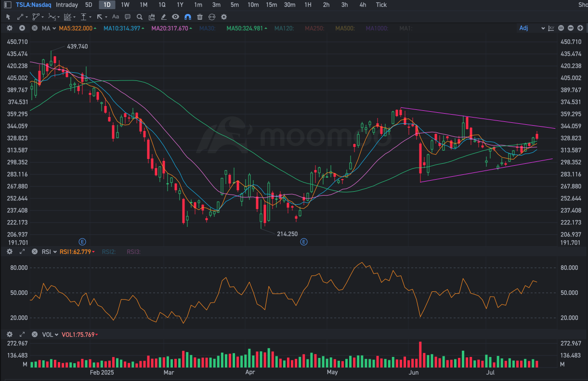Click the magnifier search icon in toolbar
This screenshot has height=381, width=588.
point(140,17)
